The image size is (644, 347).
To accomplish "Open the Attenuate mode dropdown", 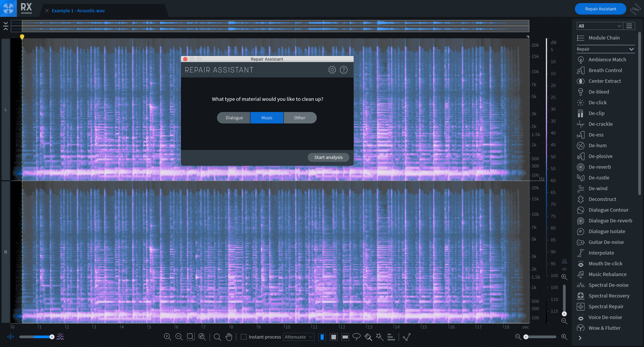I will [x=298, y=337].
